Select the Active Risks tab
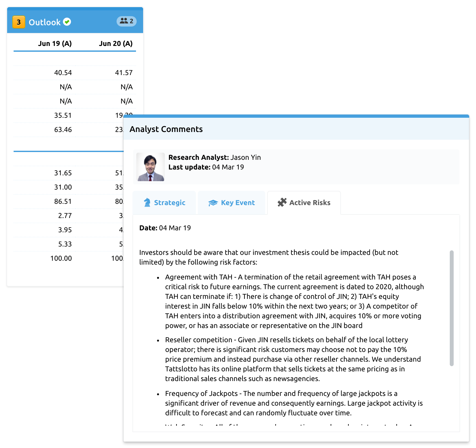The width and height of the screenshot is (476, 448). [x=304, y=202]
